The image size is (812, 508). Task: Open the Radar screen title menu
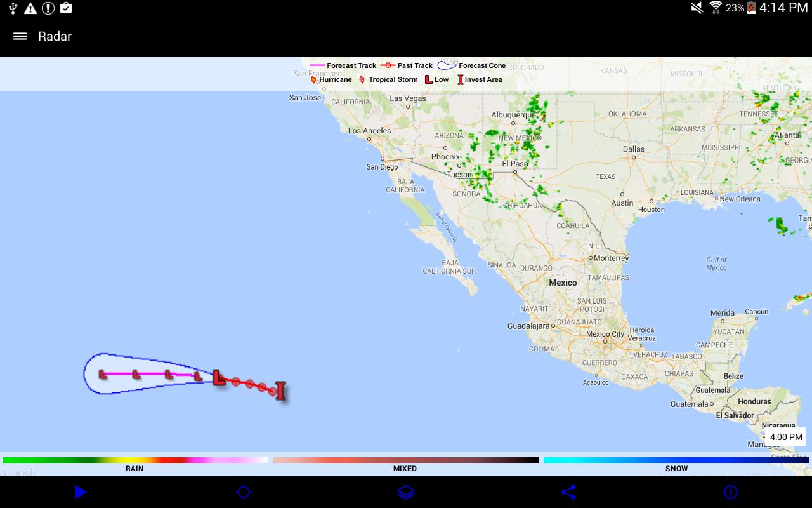[55, 36]
